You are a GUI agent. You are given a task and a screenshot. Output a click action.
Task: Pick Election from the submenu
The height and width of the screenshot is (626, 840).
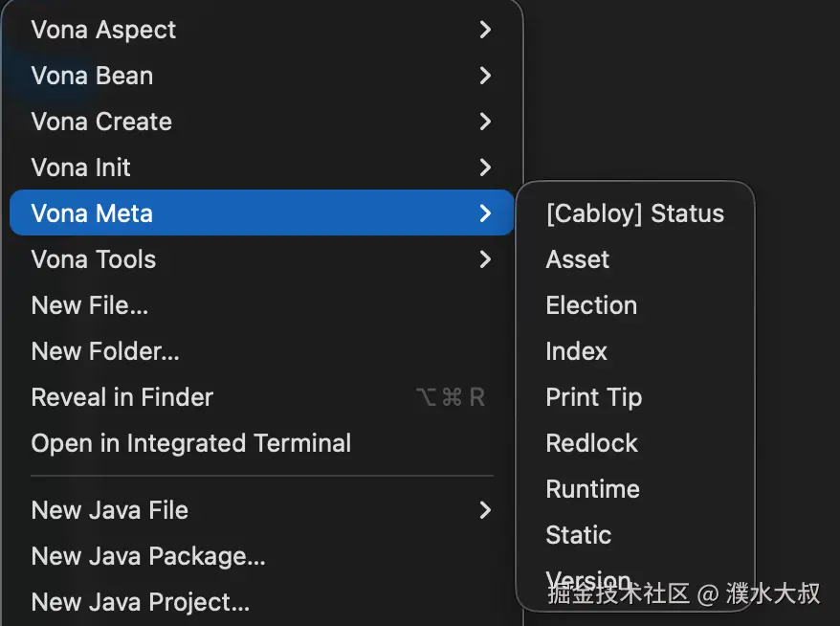(x=591, y=305)
